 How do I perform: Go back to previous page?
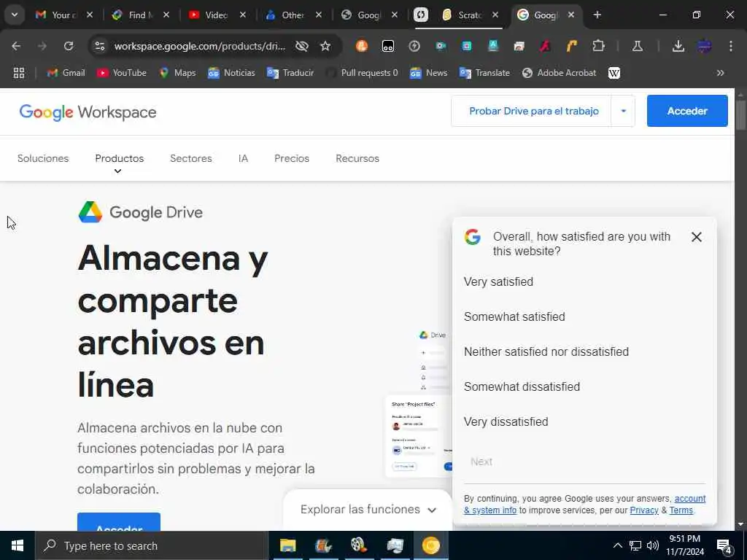[x=16, y=46]
